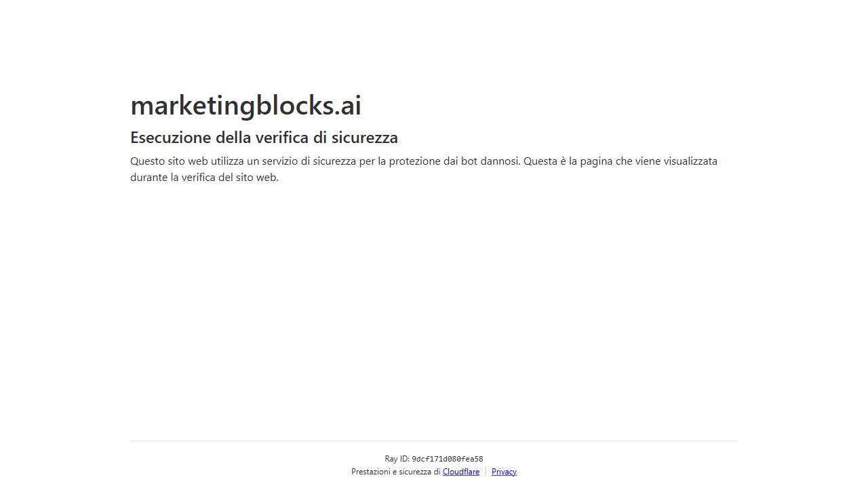Select the marketingblocks.ai site heading
The width and height of the screenshot is (868, 488).
[245, 105]
